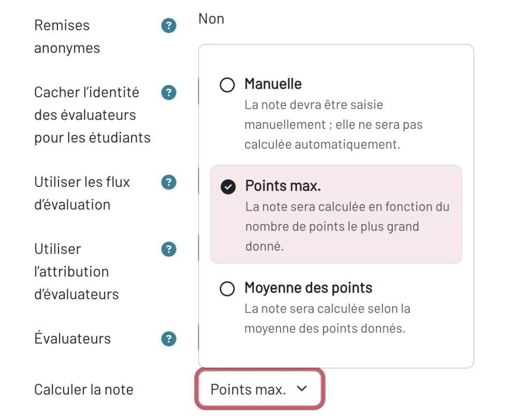Open help for "Évaluateurs"
Viewport: 530px width, 420px height.
[x=168, y=338]
